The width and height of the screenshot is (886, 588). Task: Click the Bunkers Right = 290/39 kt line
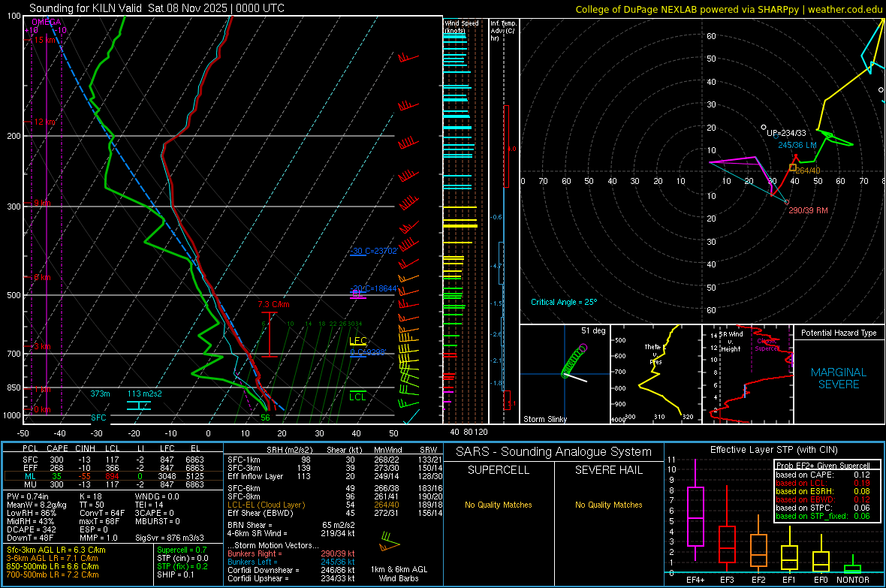click(x=291, y=553)
